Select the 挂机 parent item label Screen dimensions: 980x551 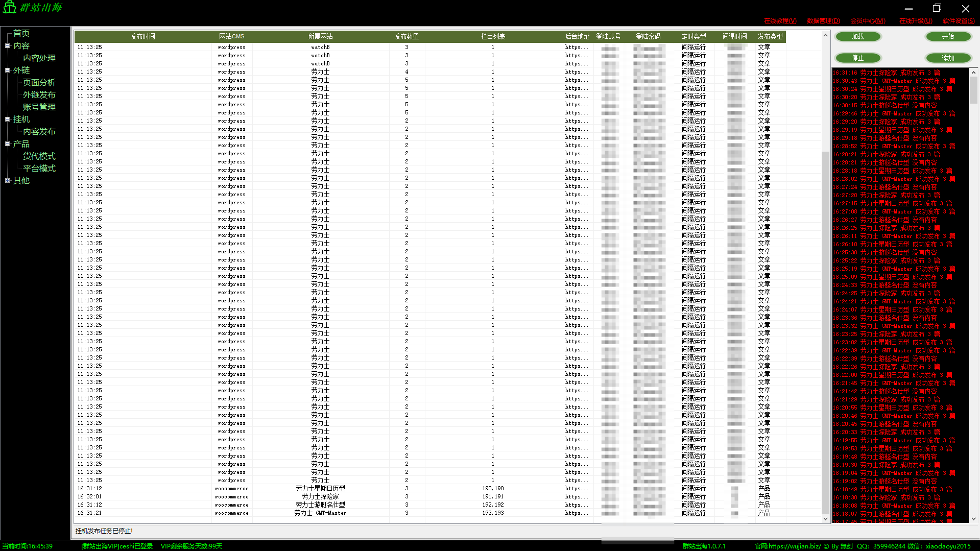21,119
